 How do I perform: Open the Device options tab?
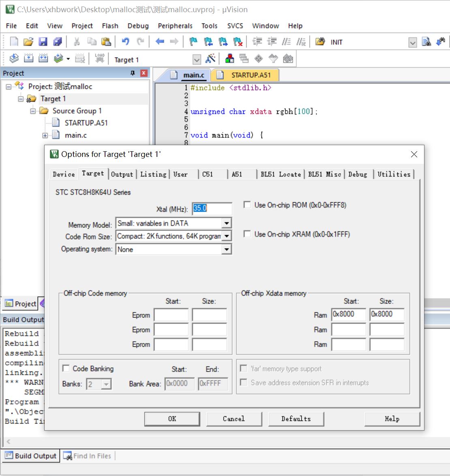[x=64, y=174]
